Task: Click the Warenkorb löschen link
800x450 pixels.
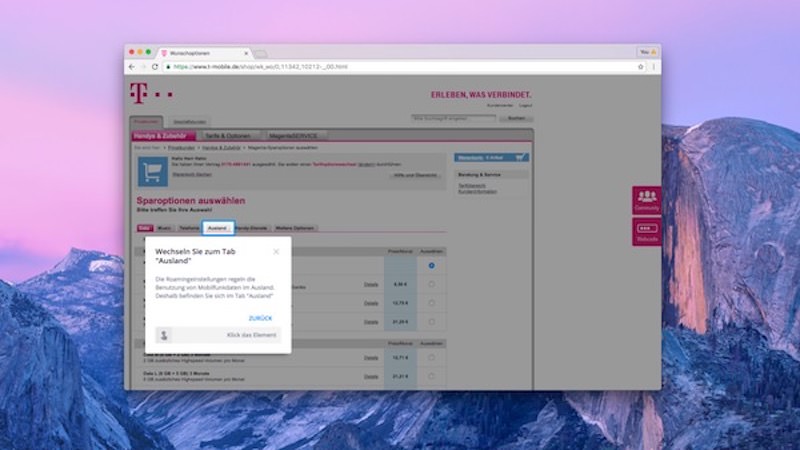Action: pyautogui.click(x=192, y=174)
